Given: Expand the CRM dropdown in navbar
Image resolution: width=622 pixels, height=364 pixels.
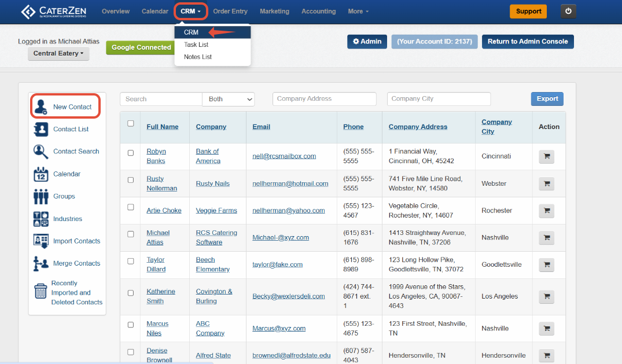Looking at the screenshot, I should tap(191, 11).
